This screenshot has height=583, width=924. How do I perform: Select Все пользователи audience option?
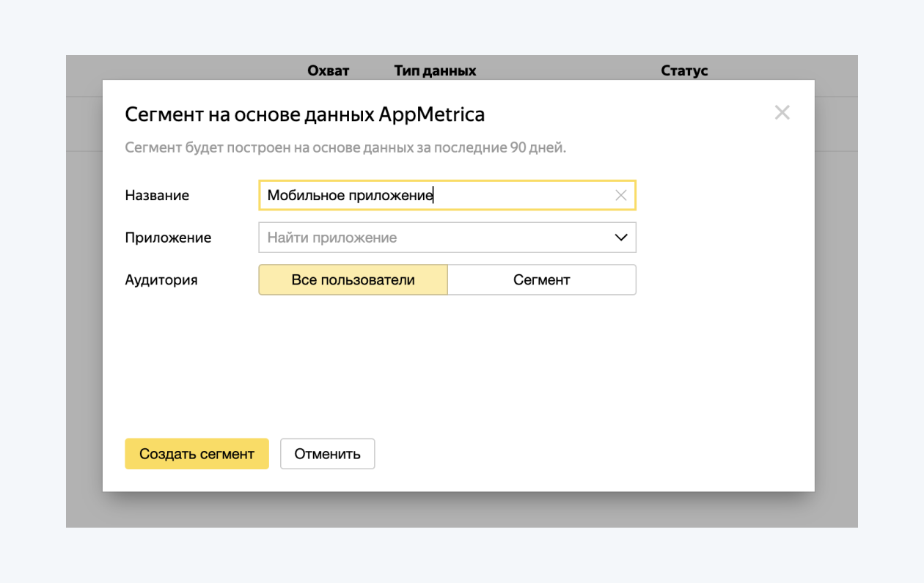(x=353, y=280)
